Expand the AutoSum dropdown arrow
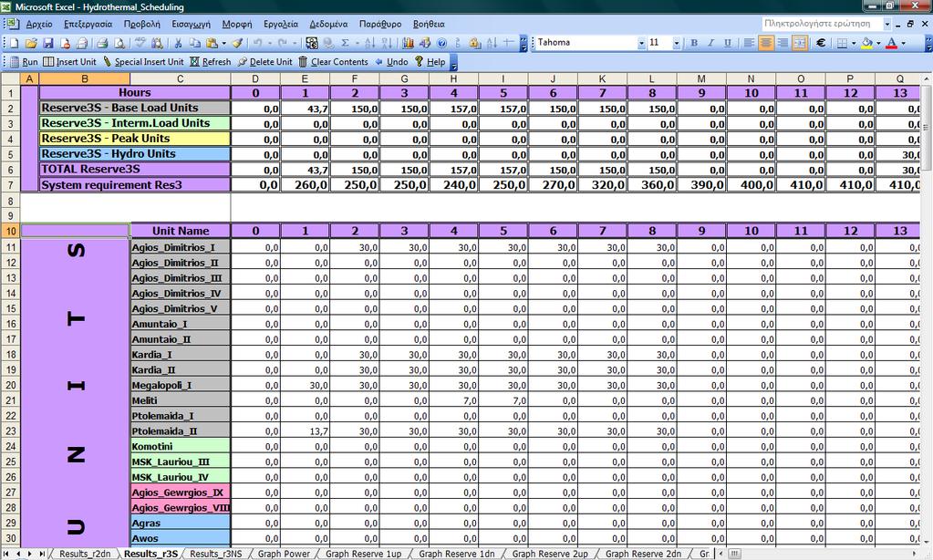This screenshot has width=933, height=560. click(357, 43)
